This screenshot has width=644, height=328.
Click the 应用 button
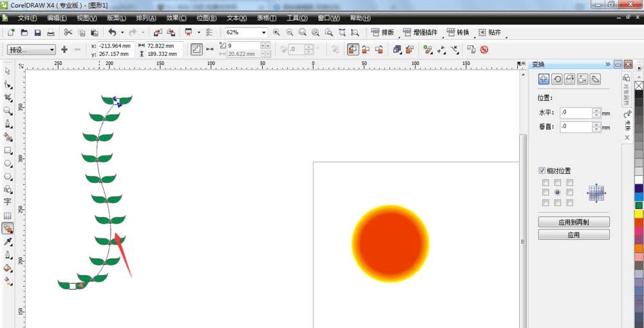click(x=574, y=235)
